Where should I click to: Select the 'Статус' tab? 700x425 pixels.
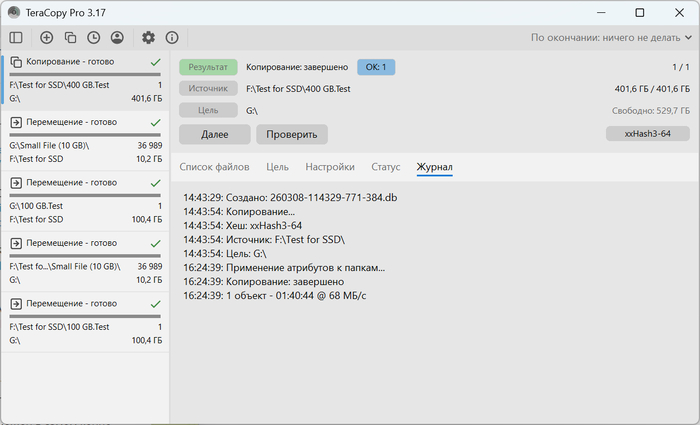(385, 167)
